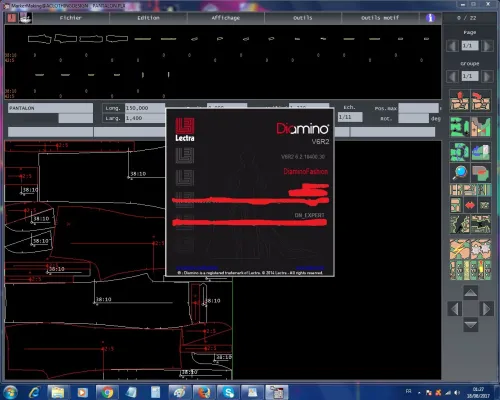The width and height of the screenshot is (500, 400).
Task: Select the green pieces with black arrows tool
Action: coord(459,127)
